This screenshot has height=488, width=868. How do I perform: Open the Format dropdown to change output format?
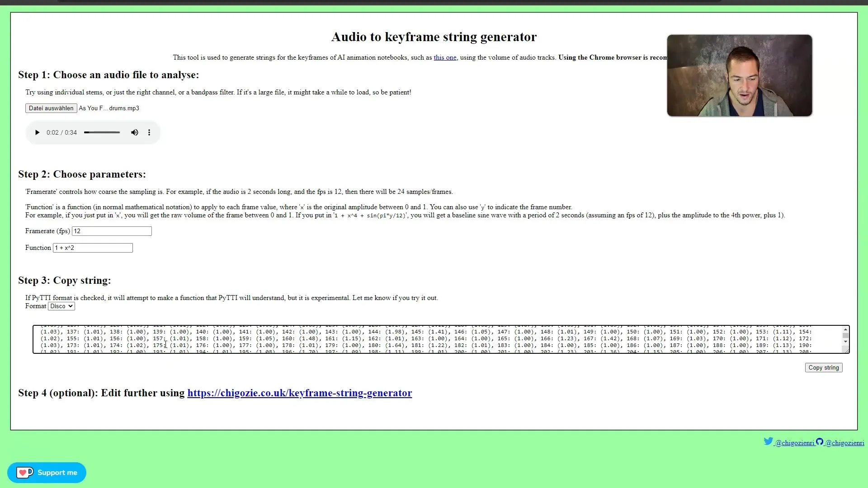61,305
